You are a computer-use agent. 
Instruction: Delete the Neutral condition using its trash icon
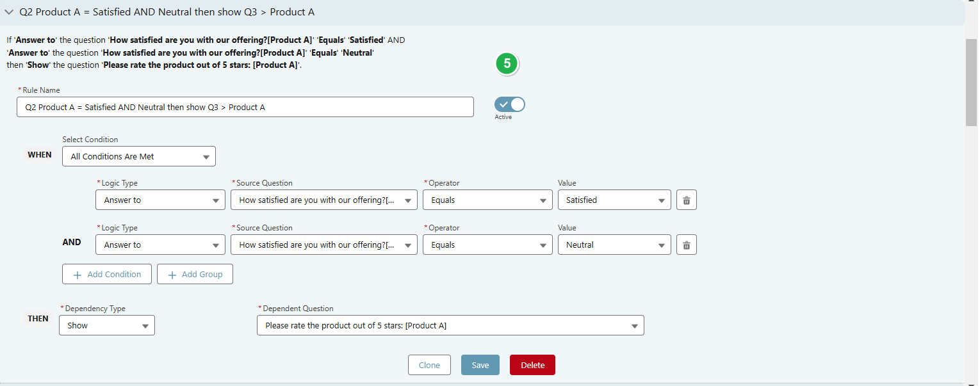coord(686,244)
